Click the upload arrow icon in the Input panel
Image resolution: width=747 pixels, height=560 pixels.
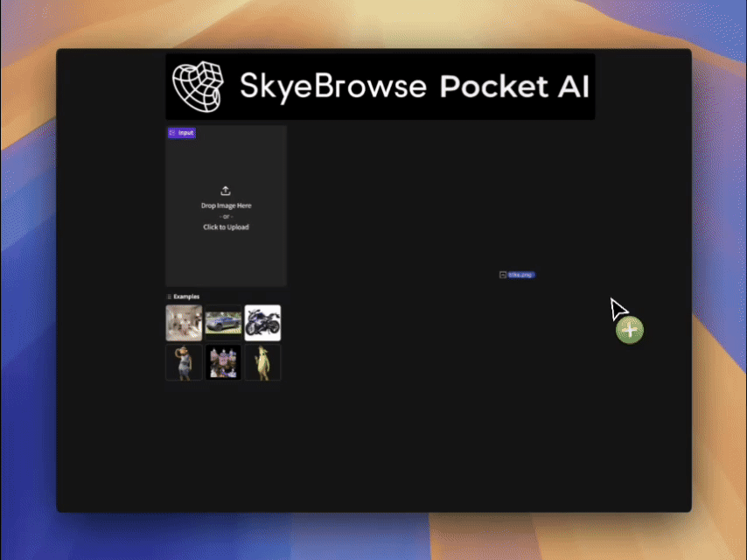point(226,191)
